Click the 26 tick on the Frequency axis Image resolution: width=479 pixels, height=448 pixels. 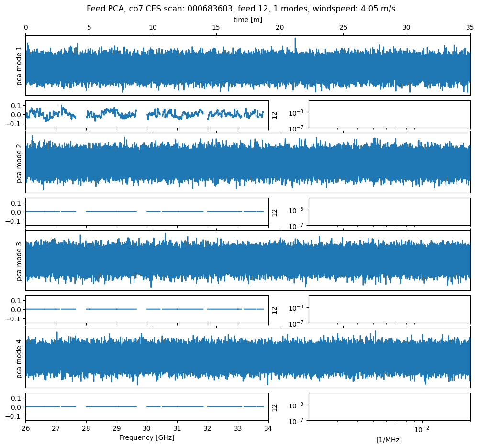[x=26, y=428]
